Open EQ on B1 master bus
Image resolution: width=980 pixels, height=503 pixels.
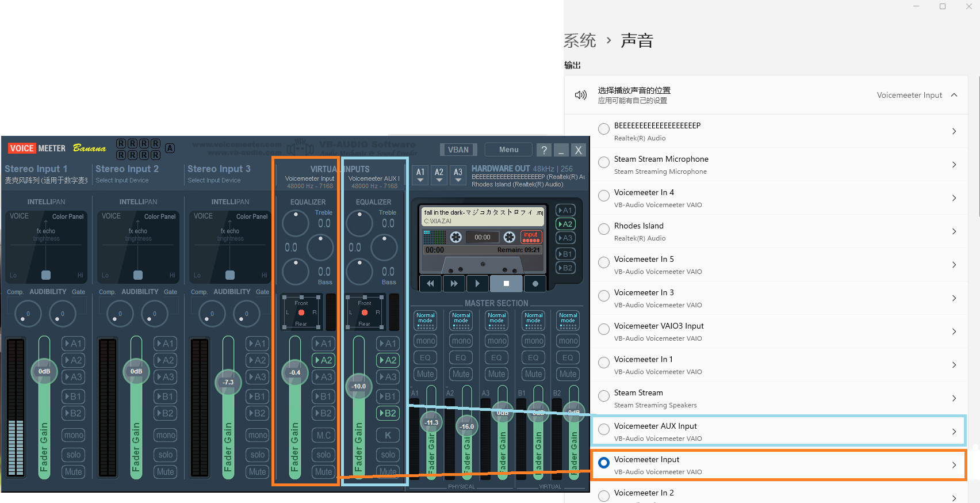(x=533, y=357)
